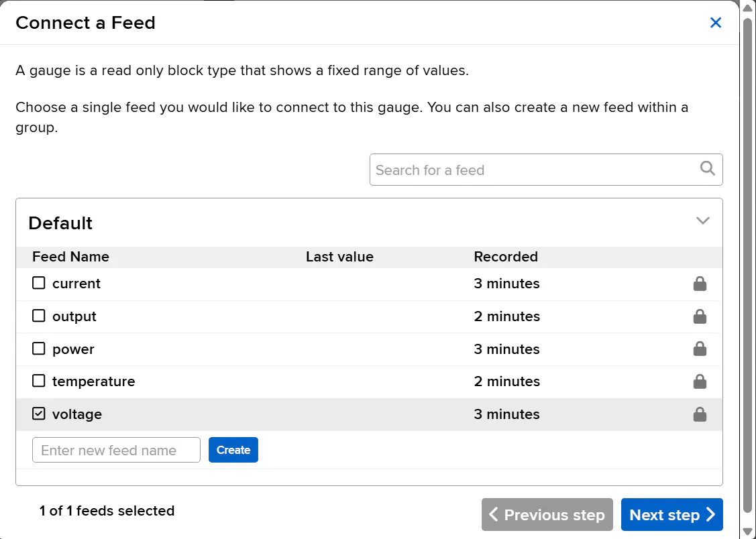Select the 'temperature' feed name
Viewport: 756px width, 539px height.
coord(93,381)
